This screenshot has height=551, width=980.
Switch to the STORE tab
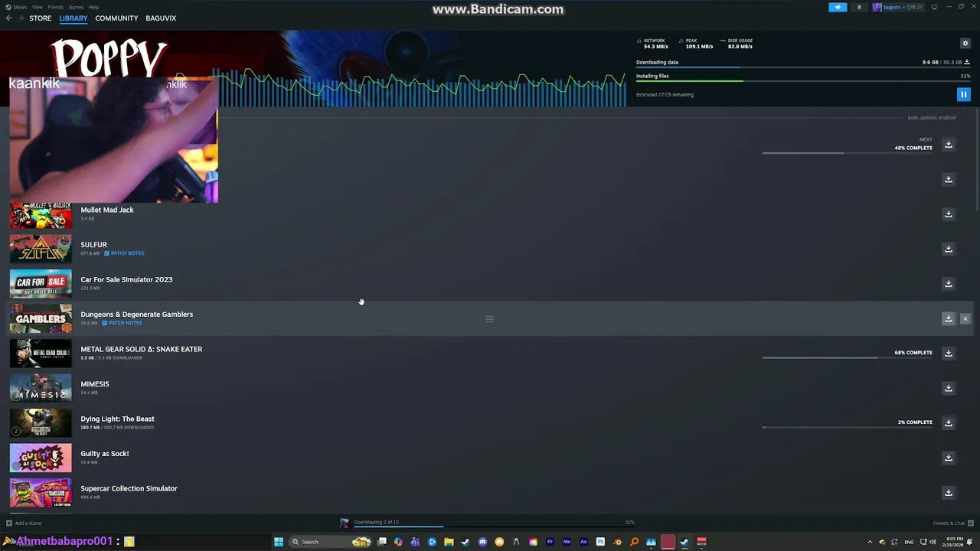click(x=41, y=18)
